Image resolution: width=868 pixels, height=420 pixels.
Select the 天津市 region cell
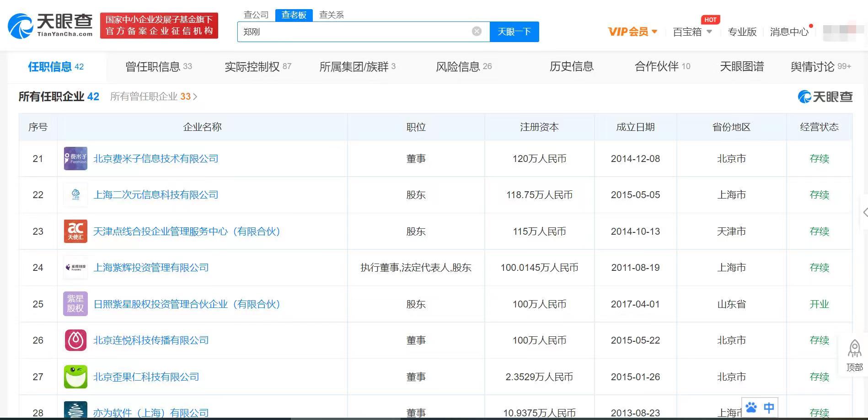731,231
